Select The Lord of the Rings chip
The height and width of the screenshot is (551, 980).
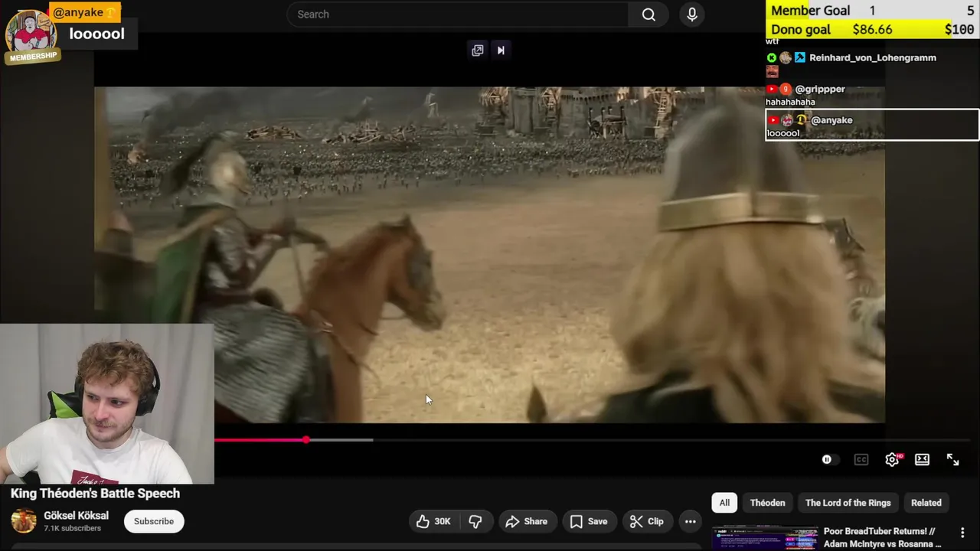click(x=848, y=503)
